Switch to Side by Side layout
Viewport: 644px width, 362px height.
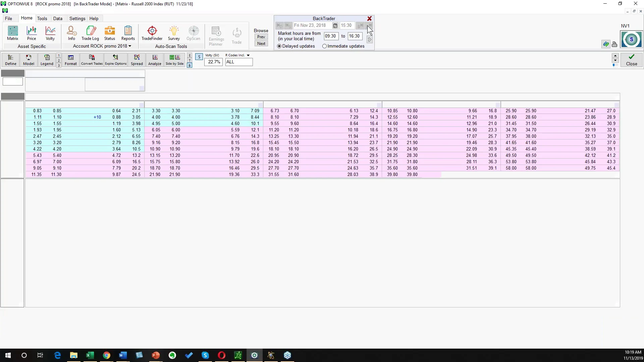click(x=175, y=60)
